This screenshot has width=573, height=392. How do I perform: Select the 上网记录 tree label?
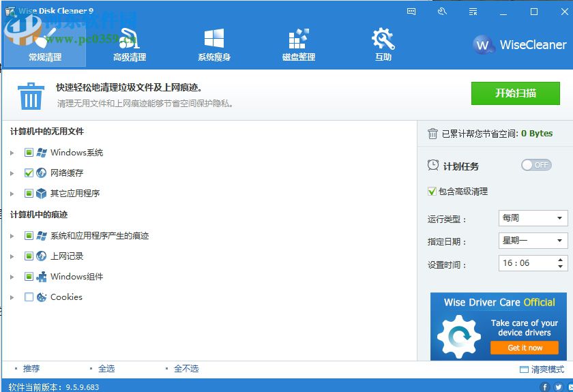point(67,256)
